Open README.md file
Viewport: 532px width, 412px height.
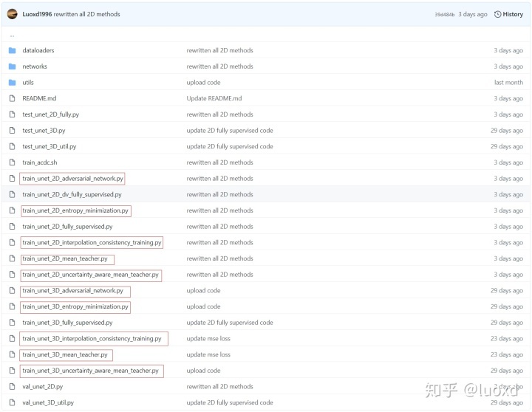click(39, 98)
